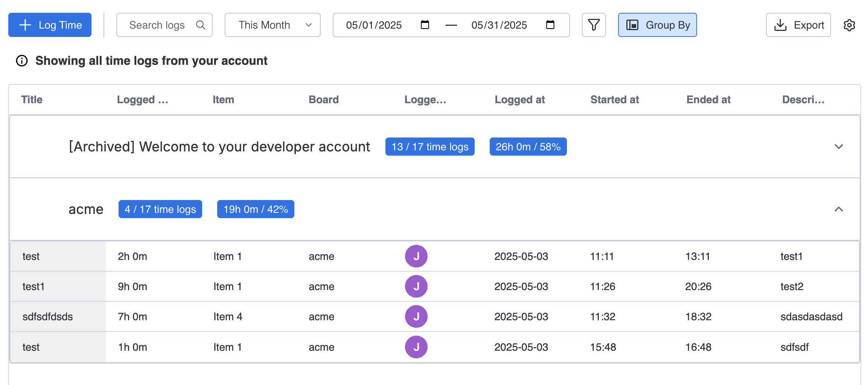
Task: Collapse the acme group chevron
Action: coord(839,209)
